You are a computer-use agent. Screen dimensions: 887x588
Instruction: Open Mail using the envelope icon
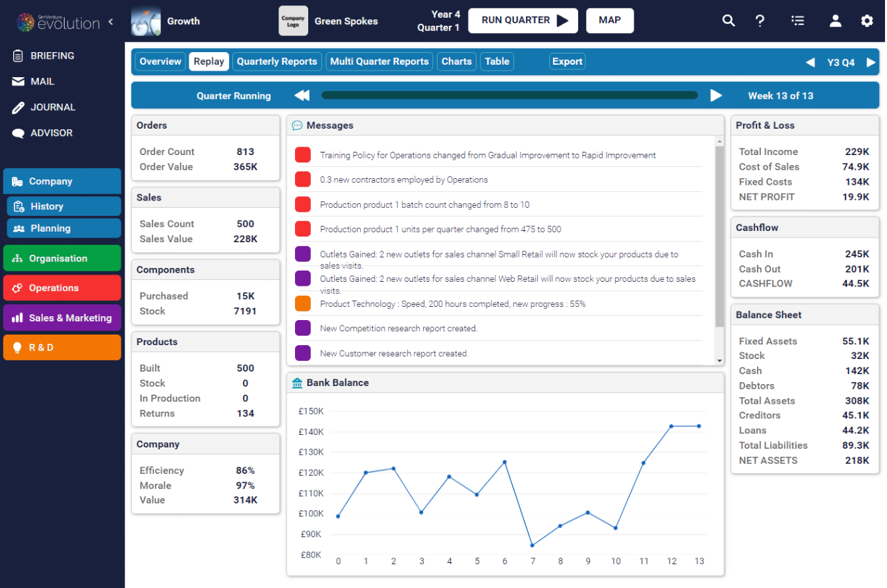tap(18, 81)
